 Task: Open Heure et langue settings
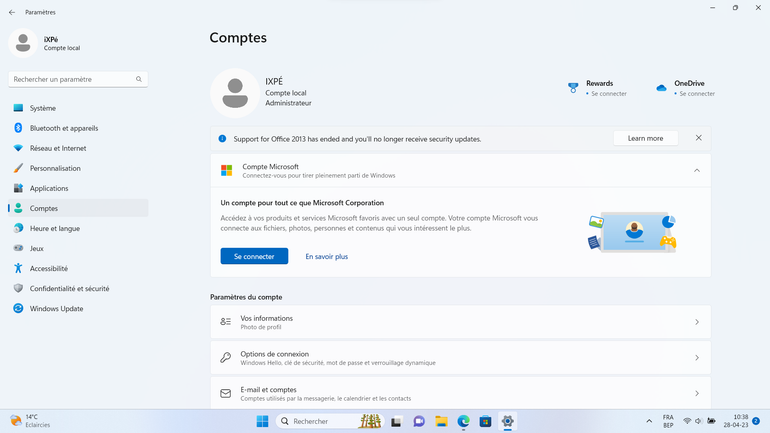(x=78, y=228)
